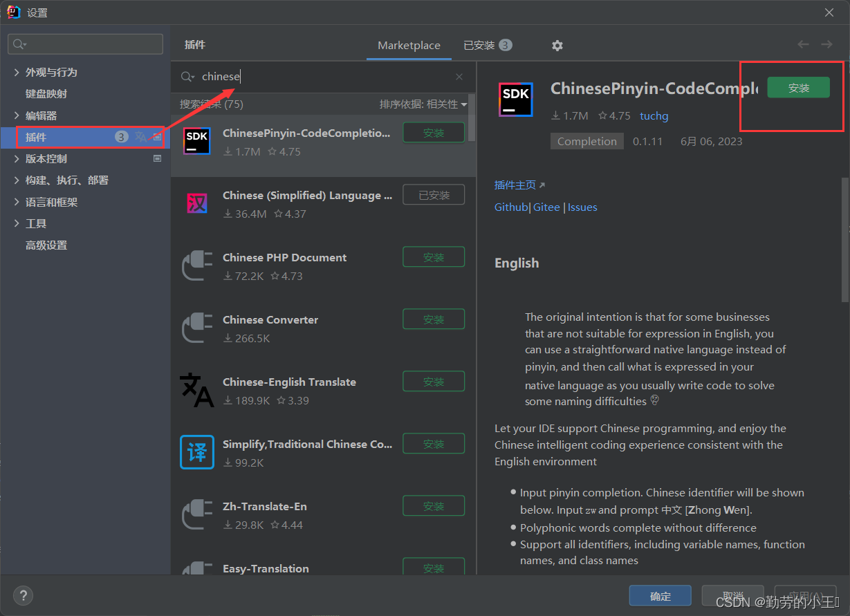Open the help question mark button
Viewport: 850px width, 616px height.
click(24, 595)
